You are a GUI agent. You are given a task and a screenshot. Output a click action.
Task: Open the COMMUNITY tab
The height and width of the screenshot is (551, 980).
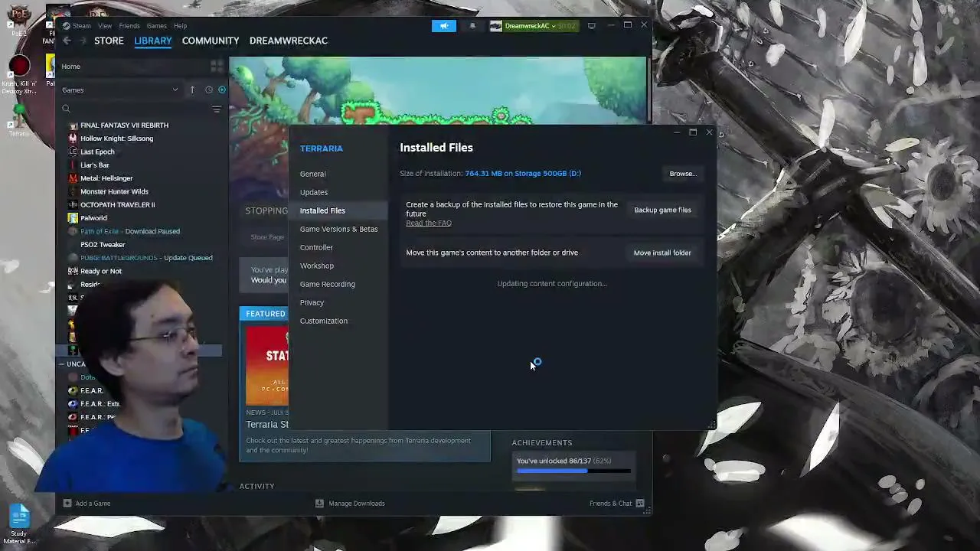coord(211,41)
